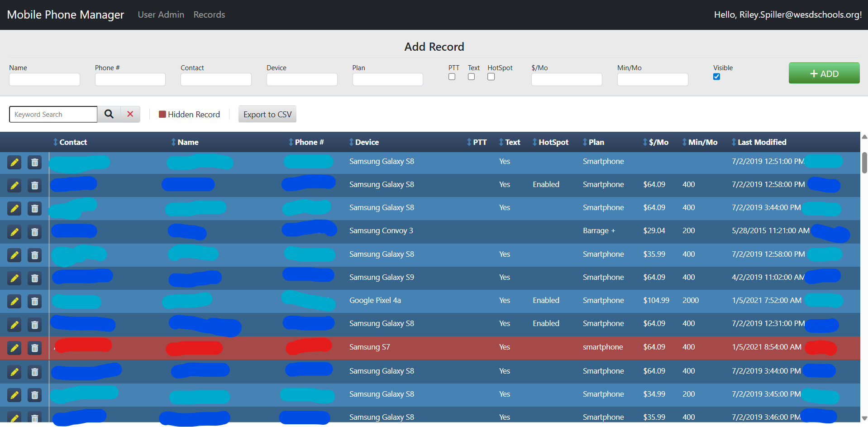This screenshot has width=868, height=427.
Task: Sort table by Min/Mo column
Action: pos(700,142)
